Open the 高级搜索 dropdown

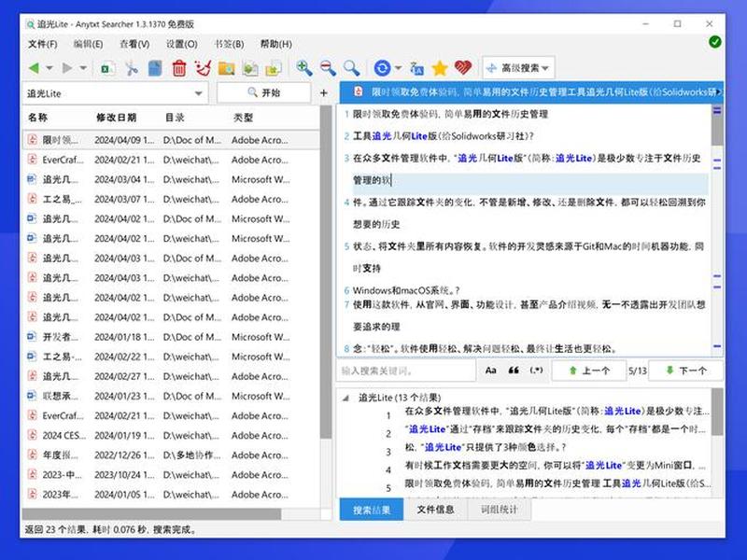tap(518, 68)
